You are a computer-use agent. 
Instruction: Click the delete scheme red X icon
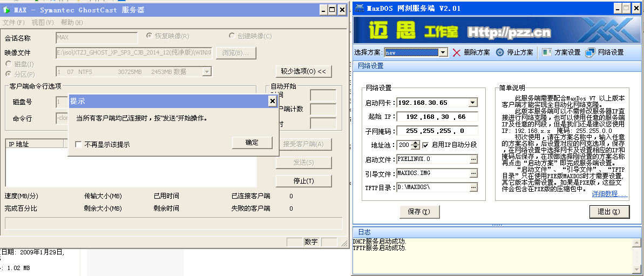coord(457,52)
